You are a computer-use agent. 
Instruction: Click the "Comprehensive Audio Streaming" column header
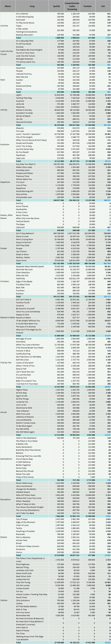click(72, 6)
